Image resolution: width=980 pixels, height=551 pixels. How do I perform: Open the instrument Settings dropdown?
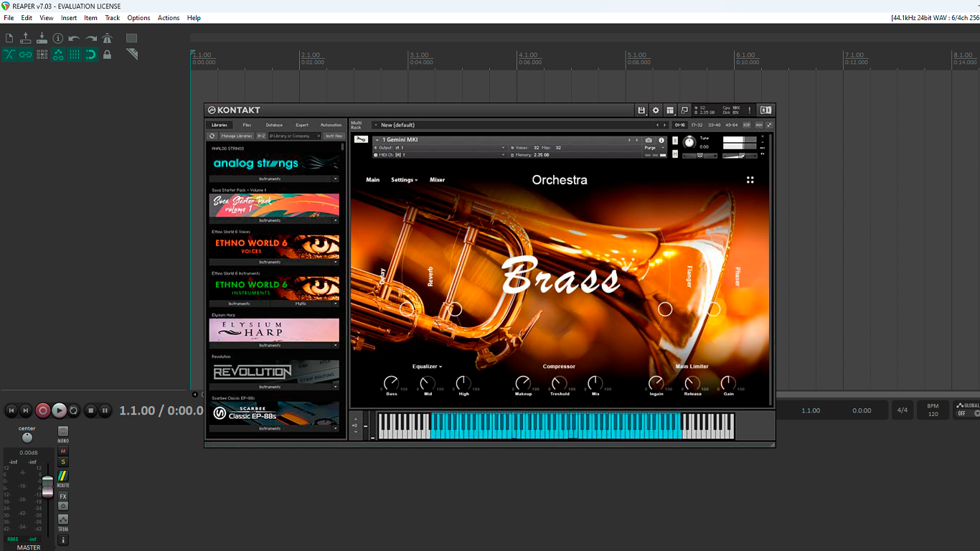tap(404, 180)
